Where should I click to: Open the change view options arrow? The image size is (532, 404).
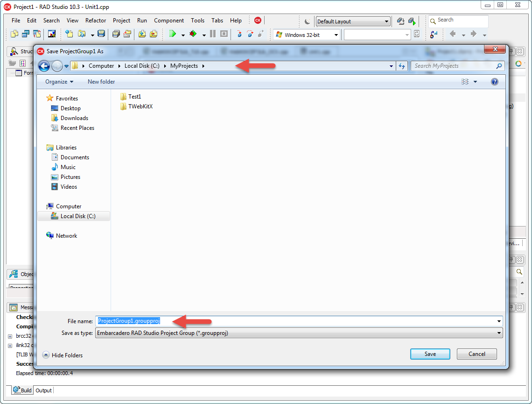476,82
